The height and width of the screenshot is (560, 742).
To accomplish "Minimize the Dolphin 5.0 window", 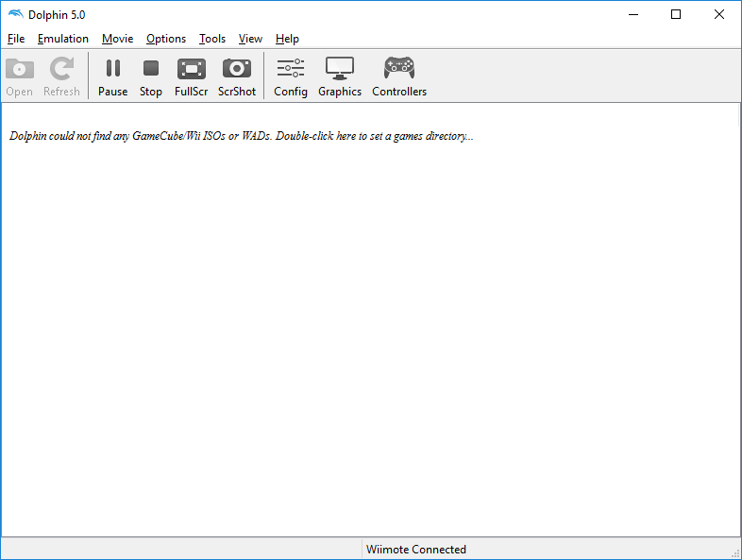I will [x=633, y=15].
